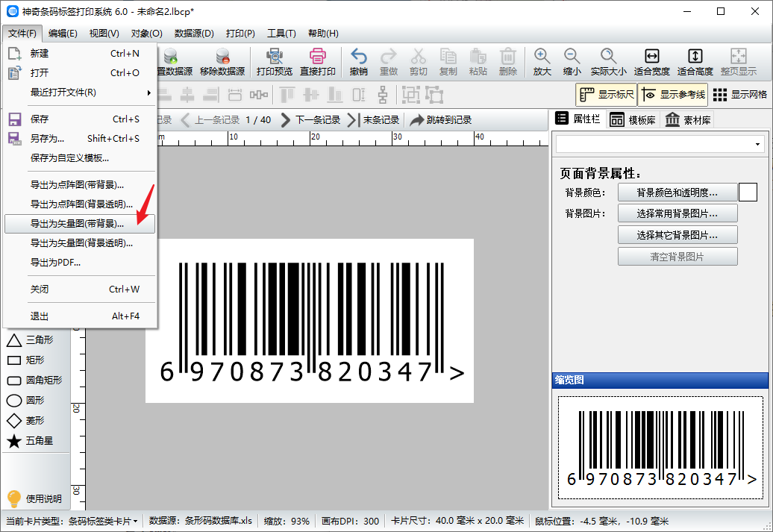Click the white background color swatch
This screenshot has height=532, width=773.
pos(748,193)
